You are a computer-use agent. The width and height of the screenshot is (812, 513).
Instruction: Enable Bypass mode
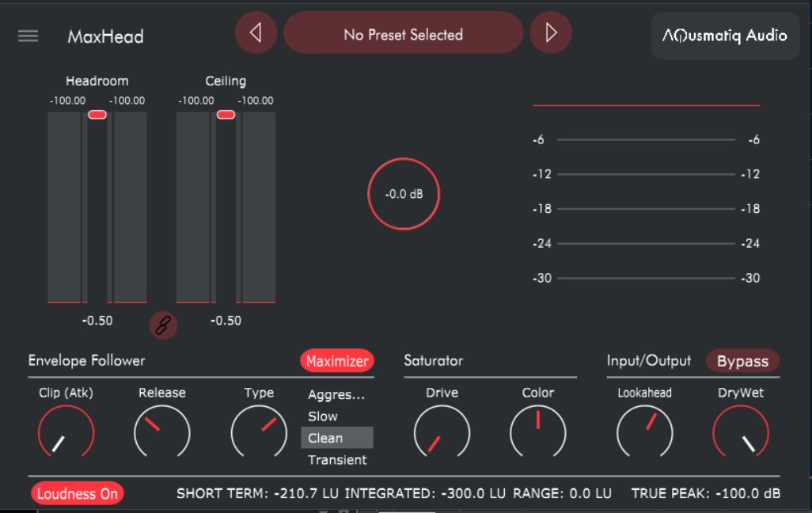point(742,361)
